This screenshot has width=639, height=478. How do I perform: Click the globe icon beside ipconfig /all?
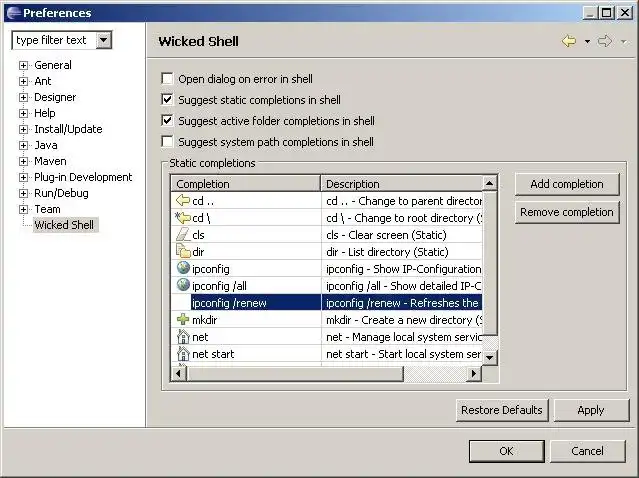183,284
